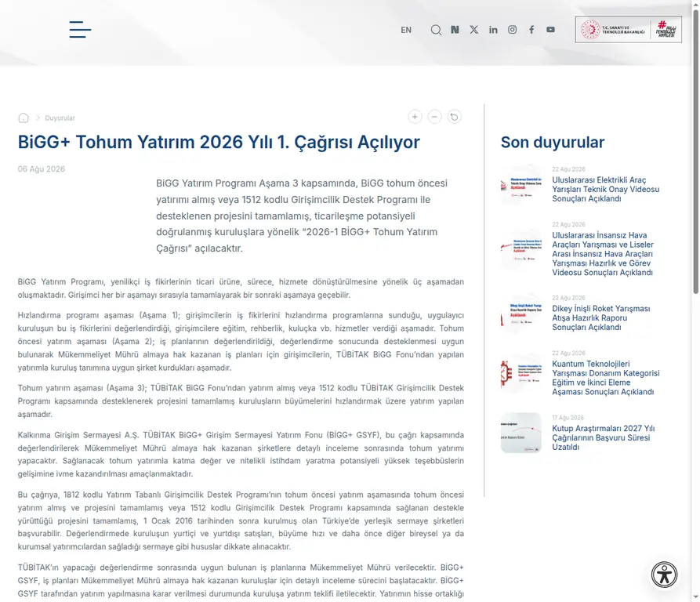700x602 pixels.
Task: Click the İnsansız Hava Araçları thumbnail
Action: tap(521, 250)
